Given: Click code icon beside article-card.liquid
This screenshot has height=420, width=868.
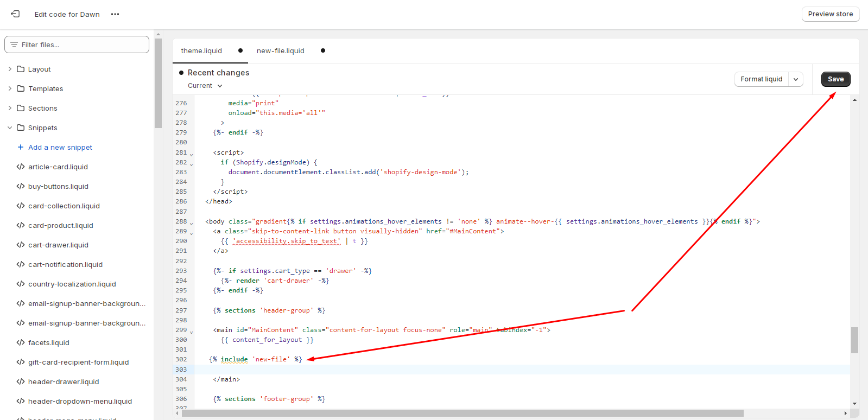Looking at the screenshot, I should [x=21, y=167].
